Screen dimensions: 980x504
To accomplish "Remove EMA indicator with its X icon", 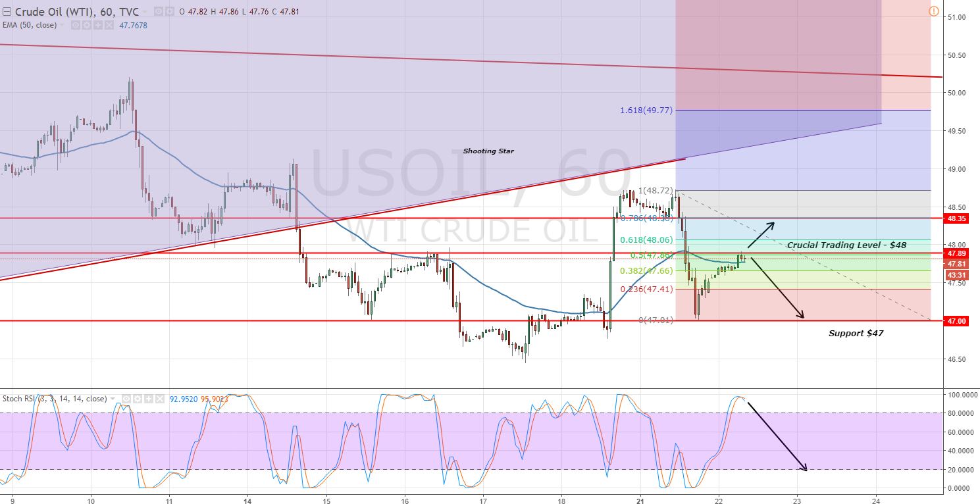I will tap(109, 25).
